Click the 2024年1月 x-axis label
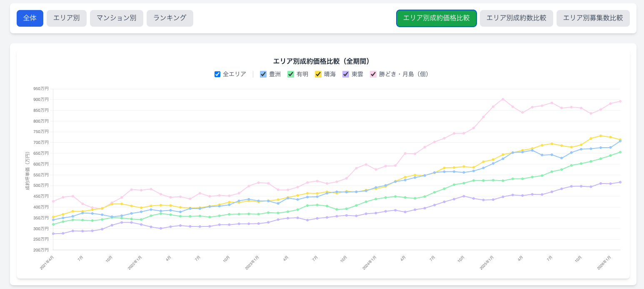The image size is (644, 289). pos(369,263)
